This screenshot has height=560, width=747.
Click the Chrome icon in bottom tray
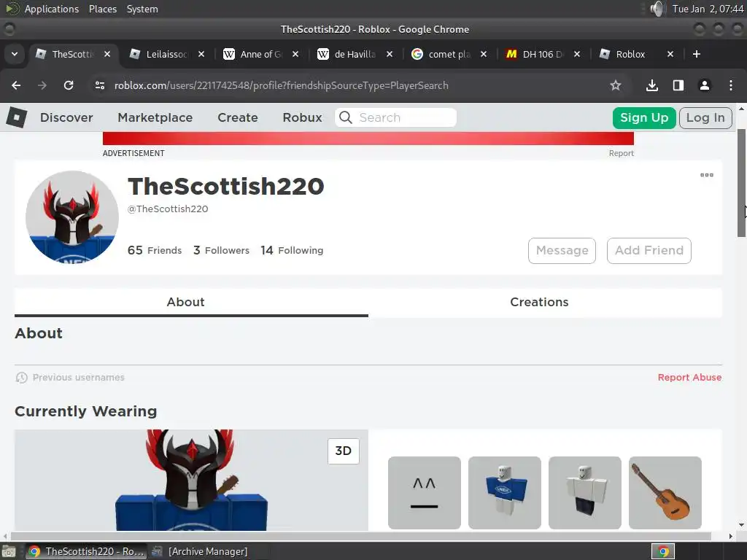point(663,551)
